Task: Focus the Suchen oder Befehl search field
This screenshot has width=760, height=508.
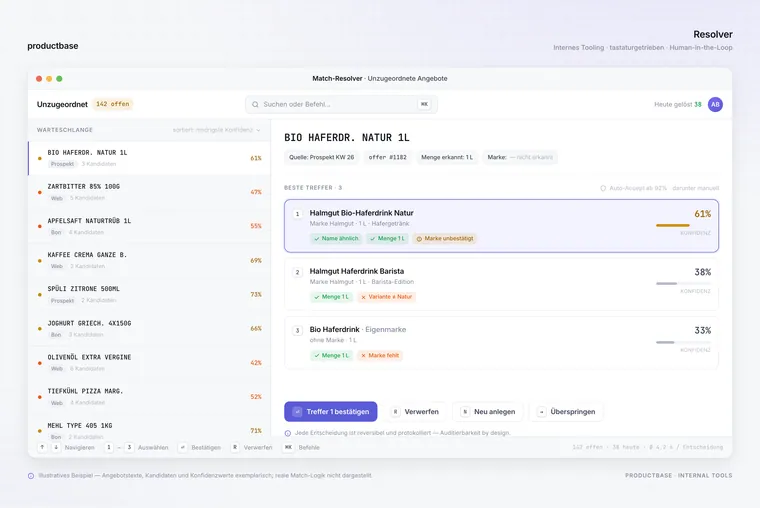Action: click(341, 104)
